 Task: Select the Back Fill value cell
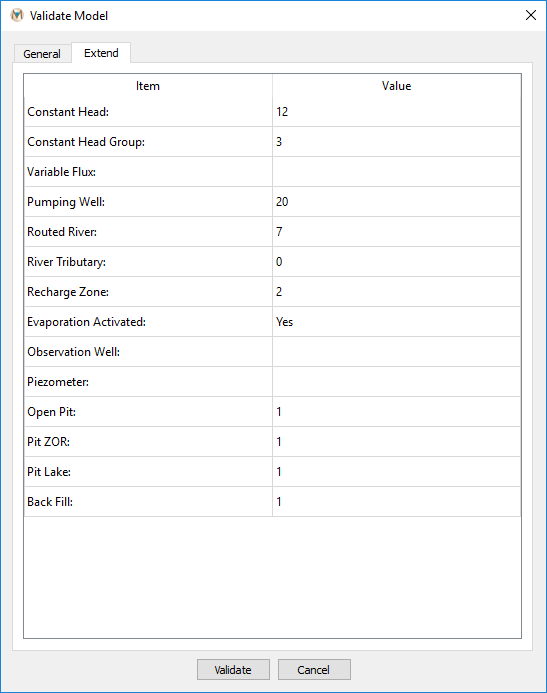[397, 502]
